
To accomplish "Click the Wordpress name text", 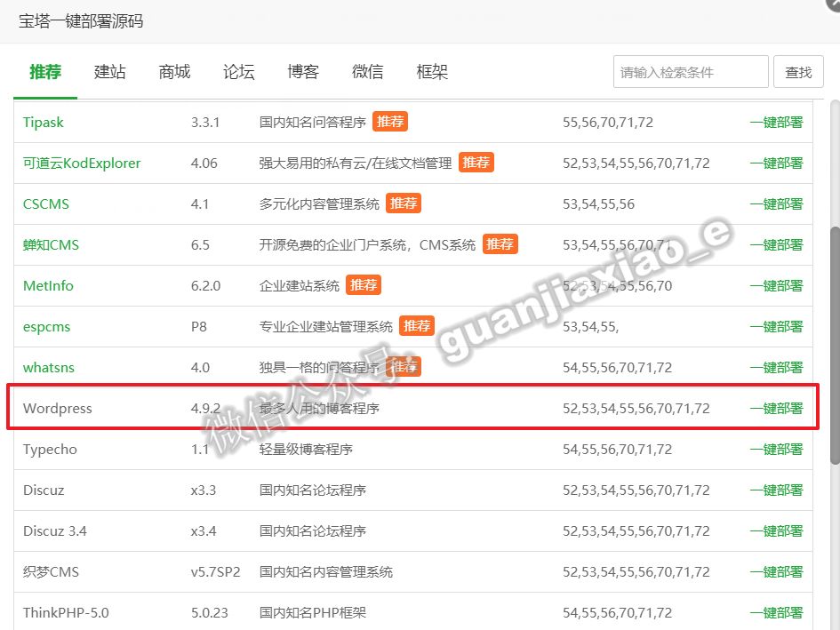I will (x=57, y=408).
